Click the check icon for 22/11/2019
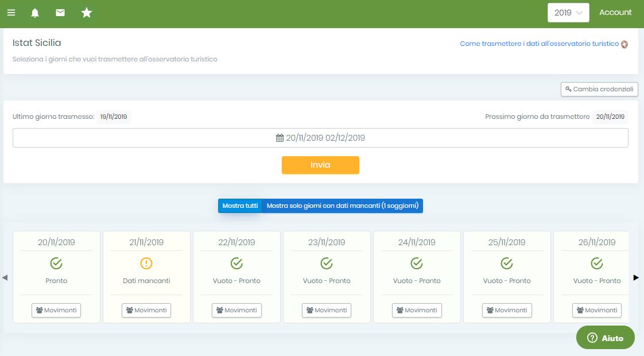 pyautogui.click(x=236, y=263)
